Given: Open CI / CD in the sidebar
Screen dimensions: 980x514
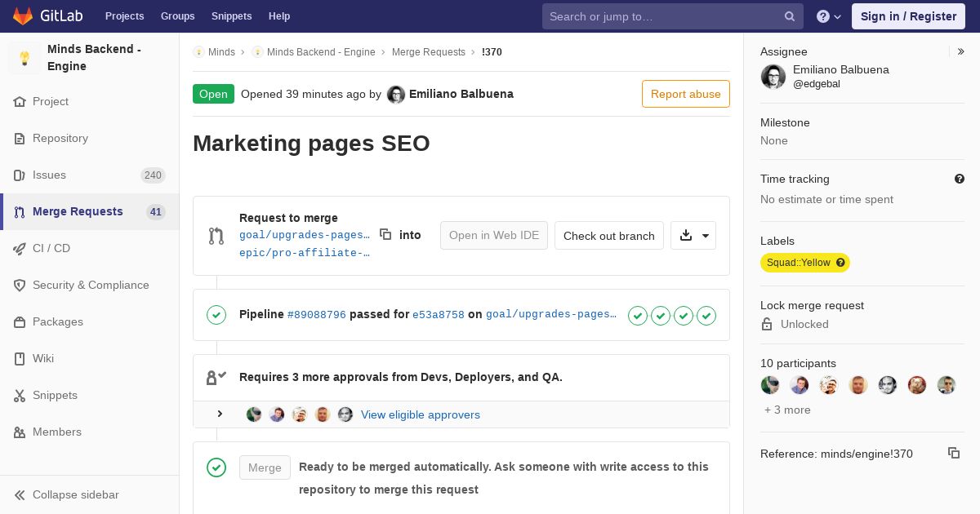Looking at the screenshot, I should 90,248.
